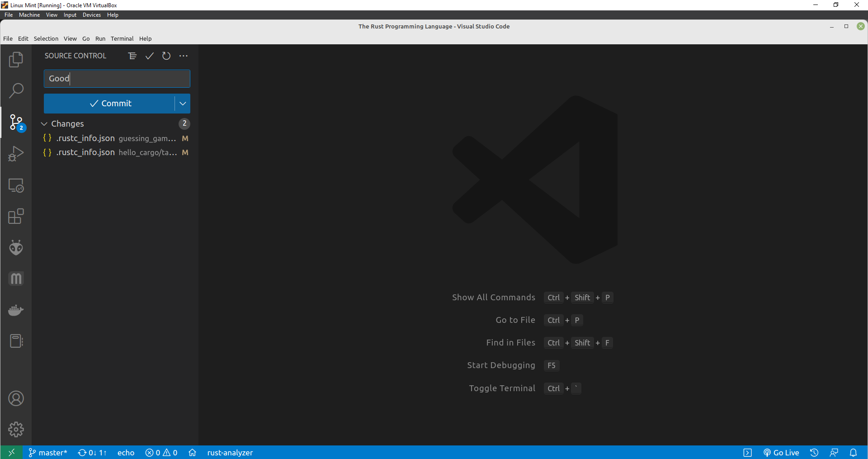Viewport: 868px width, 459px height.
Task: Click the home icon in status bar
Action: 192,452
